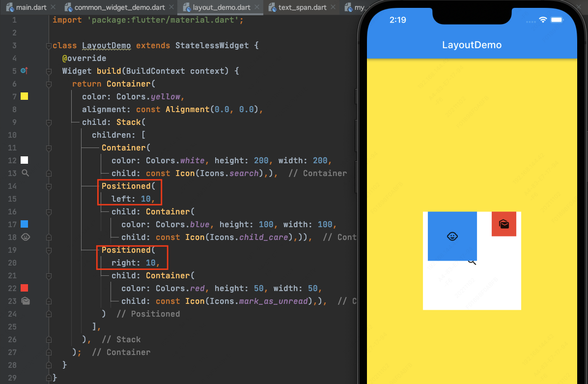Click 'right: 10,' on line 20

pyautogui.click(x=136, y=263)
